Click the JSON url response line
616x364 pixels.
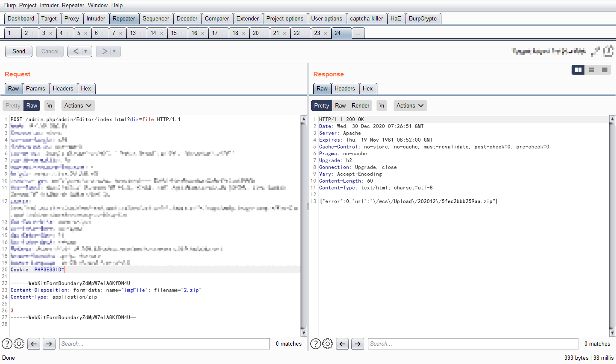409,201
